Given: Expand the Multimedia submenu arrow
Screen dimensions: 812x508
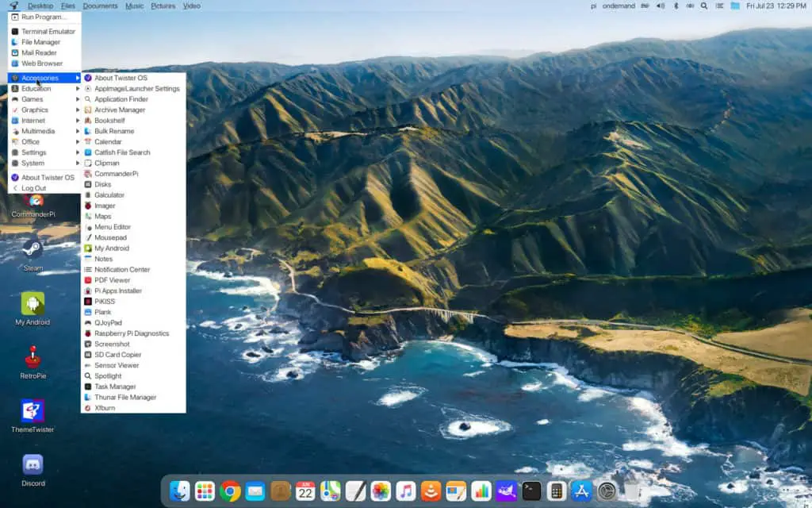Looking at the screenshot, I should (x=78, y=131).
